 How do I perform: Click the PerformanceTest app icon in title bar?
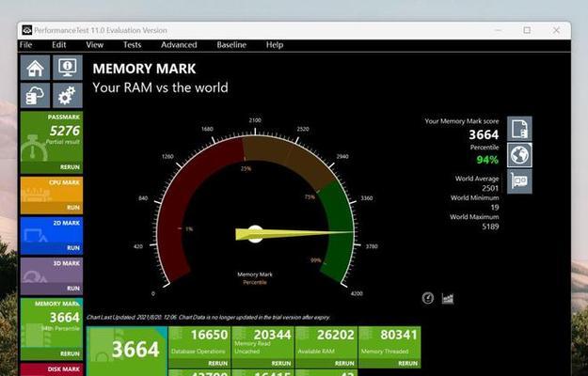tap(26, 30)
